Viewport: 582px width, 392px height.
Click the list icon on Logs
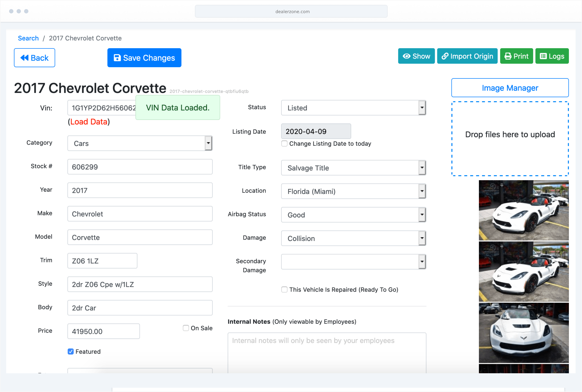[543, 56]
